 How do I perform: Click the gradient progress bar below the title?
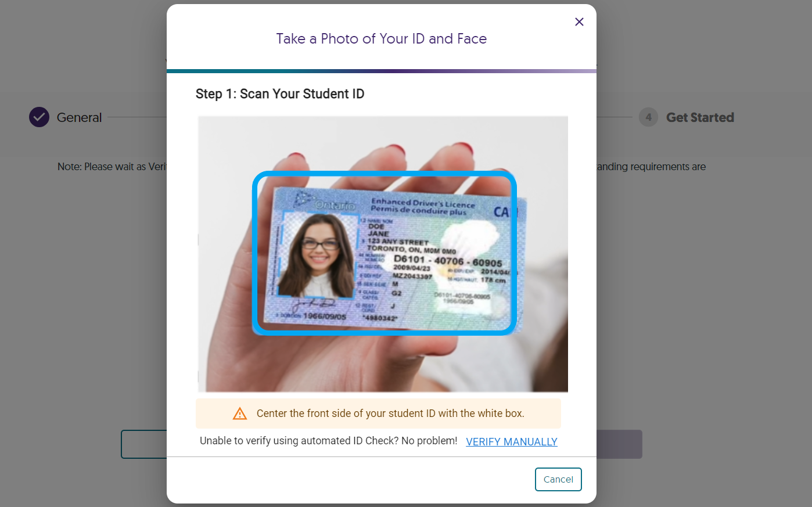pos(382,71)
